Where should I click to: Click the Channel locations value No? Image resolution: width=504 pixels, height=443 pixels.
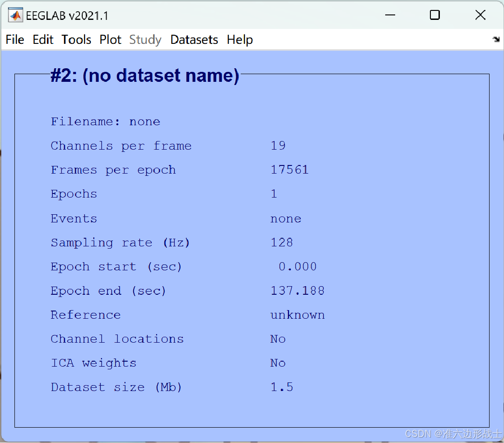(x=278, y=339)
